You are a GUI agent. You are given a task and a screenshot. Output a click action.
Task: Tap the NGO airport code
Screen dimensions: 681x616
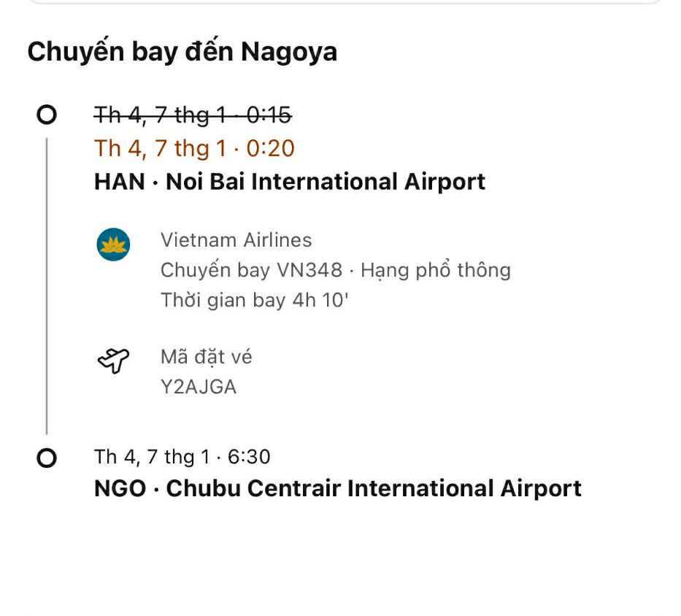tap(120, 488)
